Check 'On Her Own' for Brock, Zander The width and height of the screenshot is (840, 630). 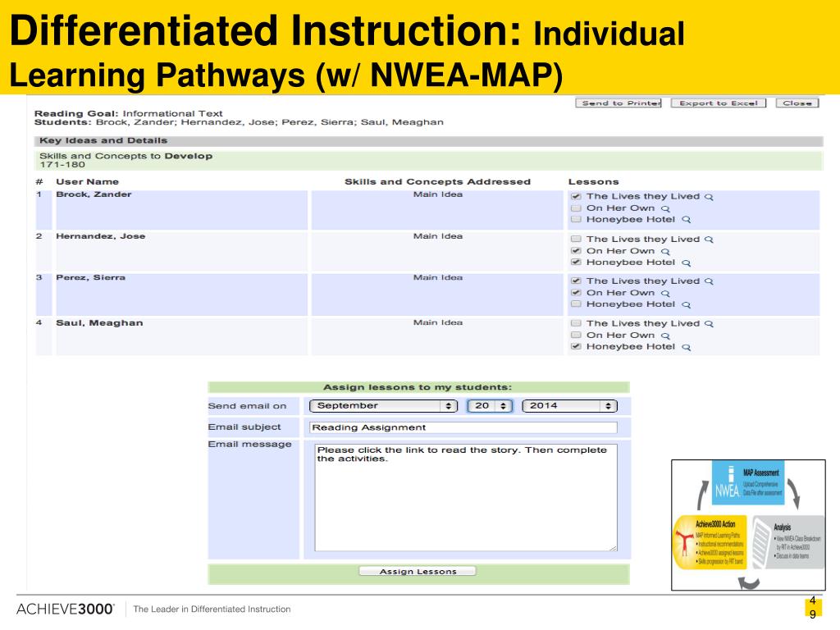(576, 208)
